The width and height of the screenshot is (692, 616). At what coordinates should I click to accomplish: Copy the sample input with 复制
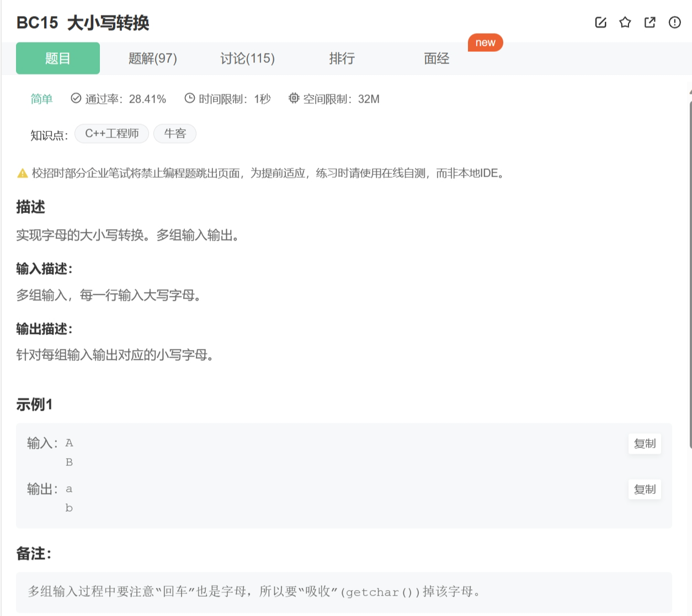[644, 443]
